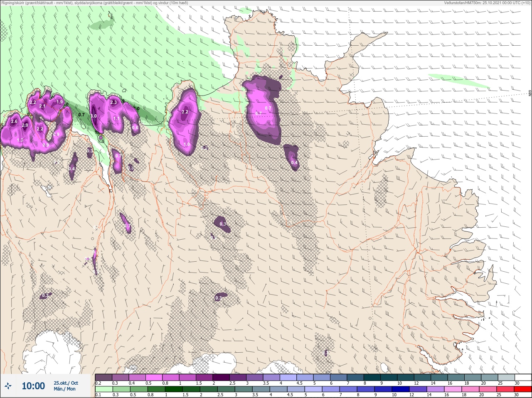Click the red swatch ending the lower legend row
532x398 pixels.
522,389
